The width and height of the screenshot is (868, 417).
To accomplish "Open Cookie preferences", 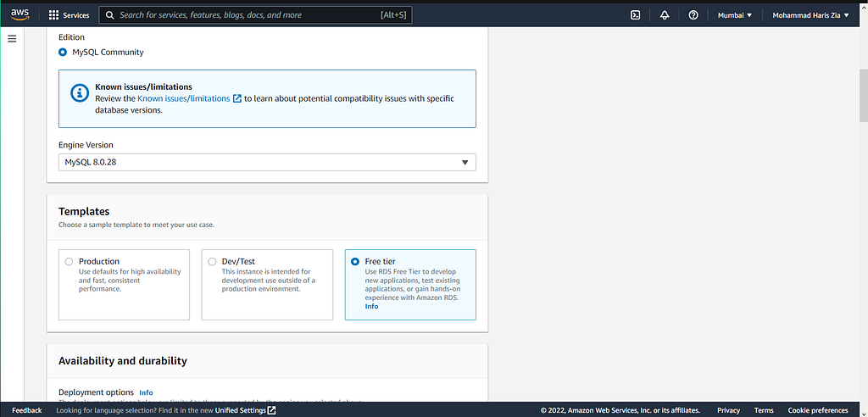I will point(818,410).
